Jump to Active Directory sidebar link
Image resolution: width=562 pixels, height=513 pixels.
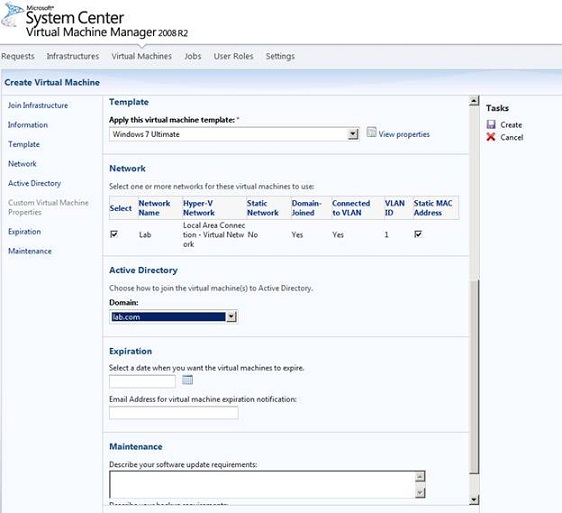point(34,183)
